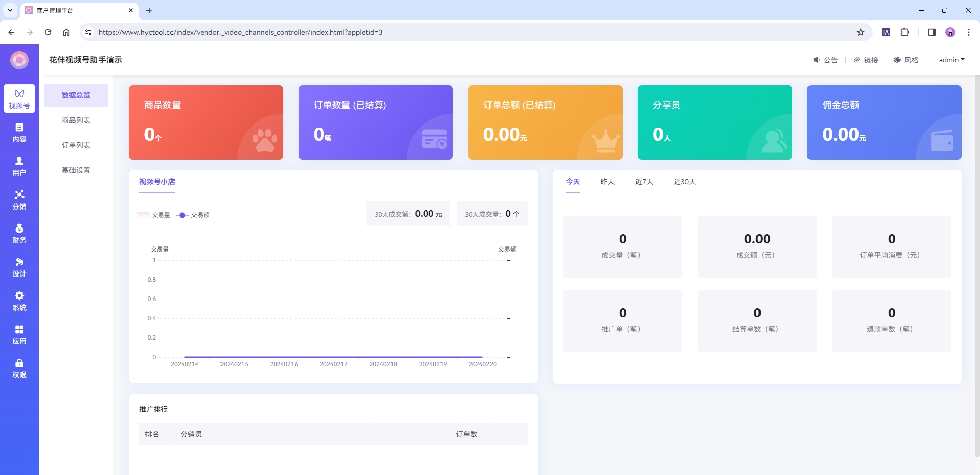This screenshot has height=475, width=980.
Task: Close the 商户管理平台 browser tab
Action: pyautogui.click(x=131, y=10)
